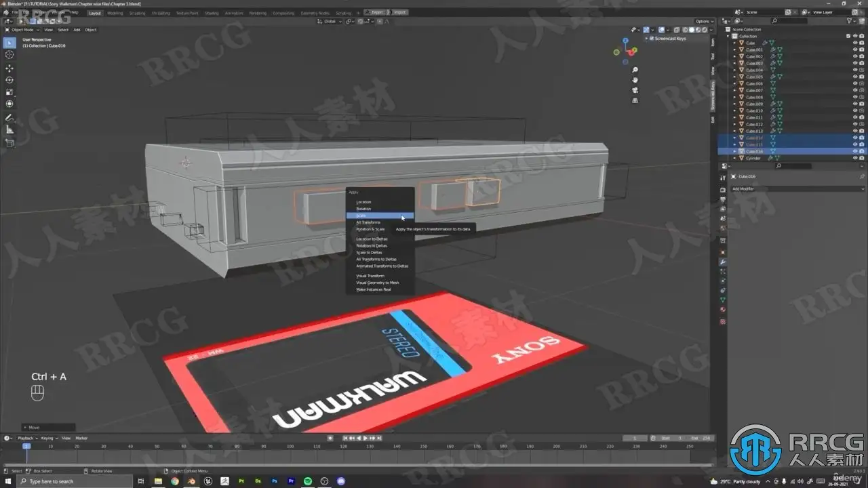
Task: Hide the Cylinder object in viewport
Action: click(x=854, y=158)
